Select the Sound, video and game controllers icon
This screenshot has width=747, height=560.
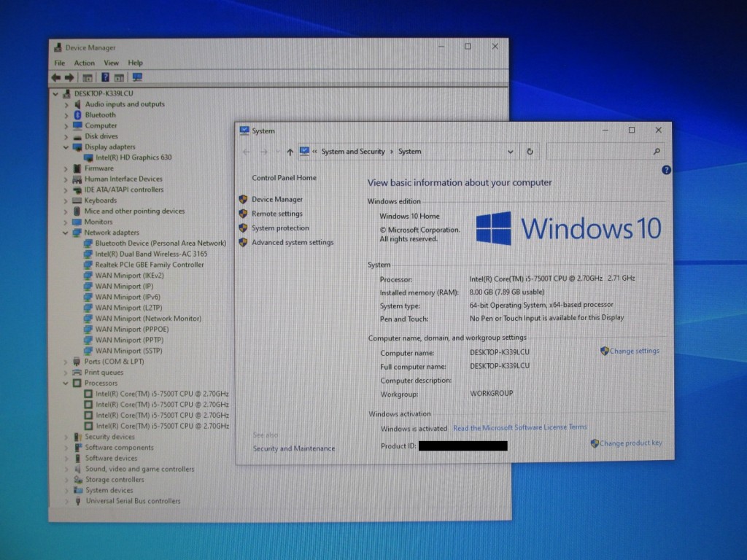77,469
